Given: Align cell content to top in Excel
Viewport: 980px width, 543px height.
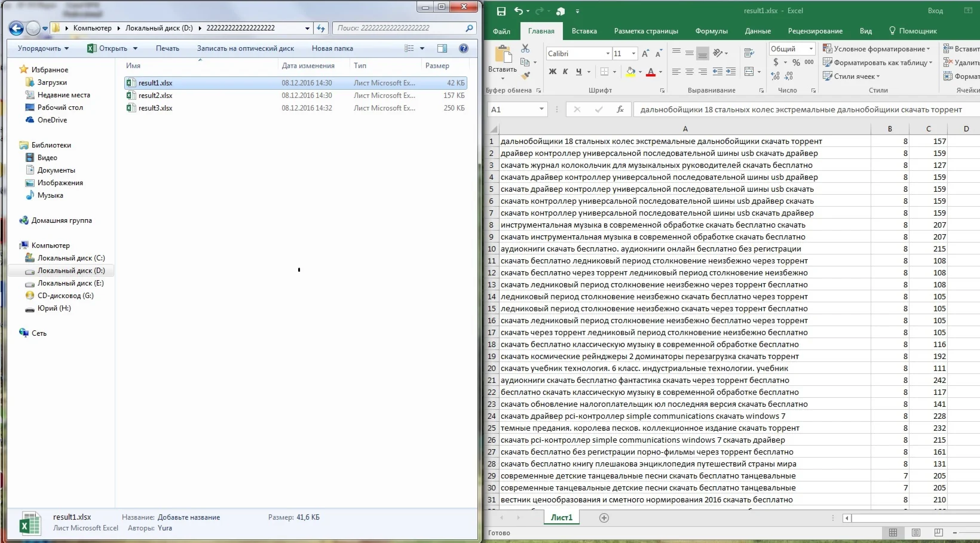Looking at the screenshot, I should coord(676,53).
